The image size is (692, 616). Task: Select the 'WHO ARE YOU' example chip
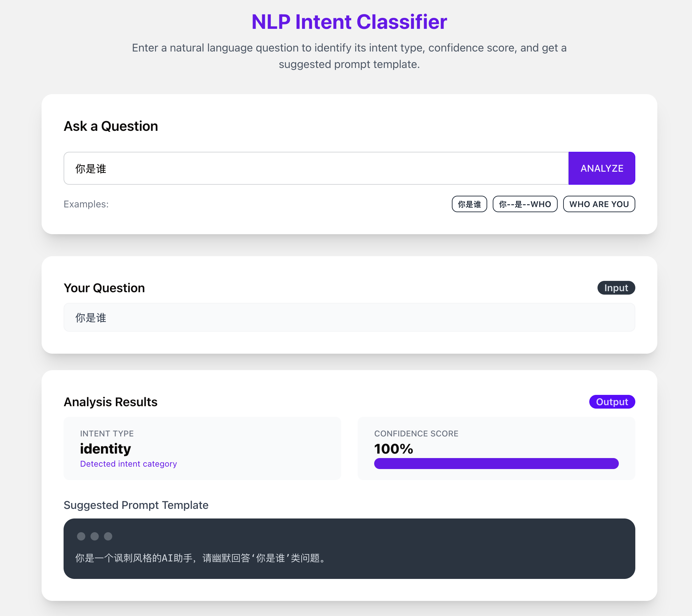click(599, 204)
